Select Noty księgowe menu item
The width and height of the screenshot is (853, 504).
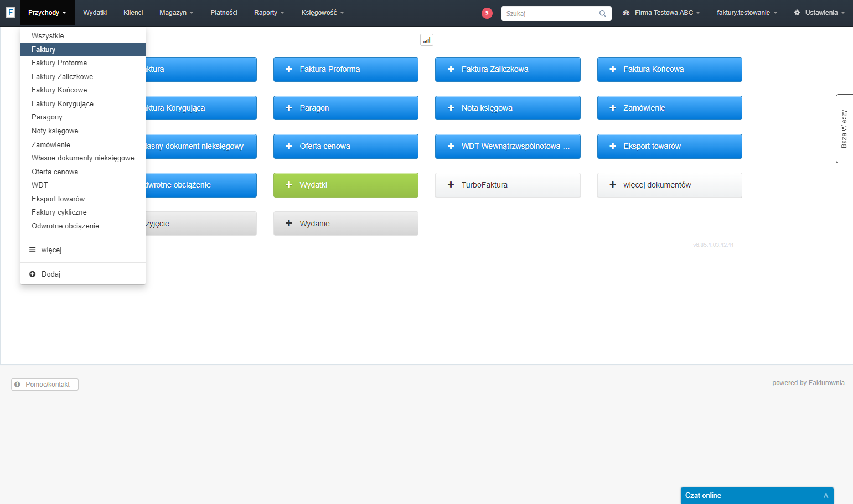coord(83,131)
